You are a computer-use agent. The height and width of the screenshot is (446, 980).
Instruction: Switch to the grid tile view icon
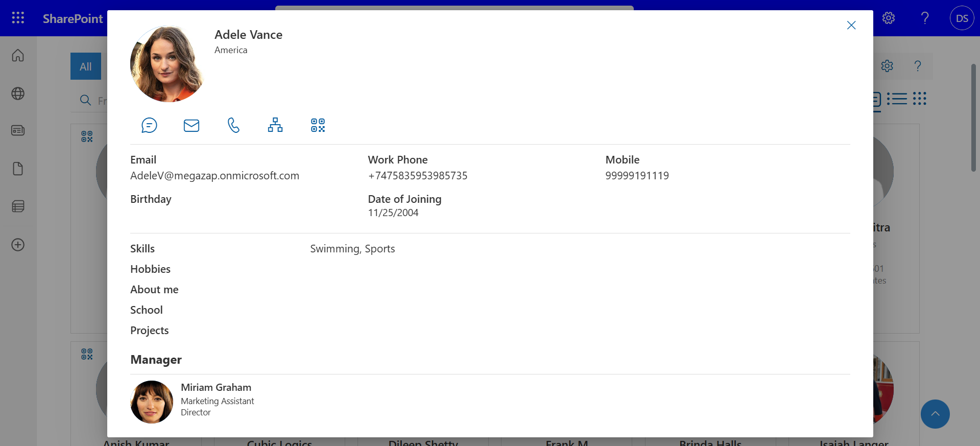(x=919, y=99)
